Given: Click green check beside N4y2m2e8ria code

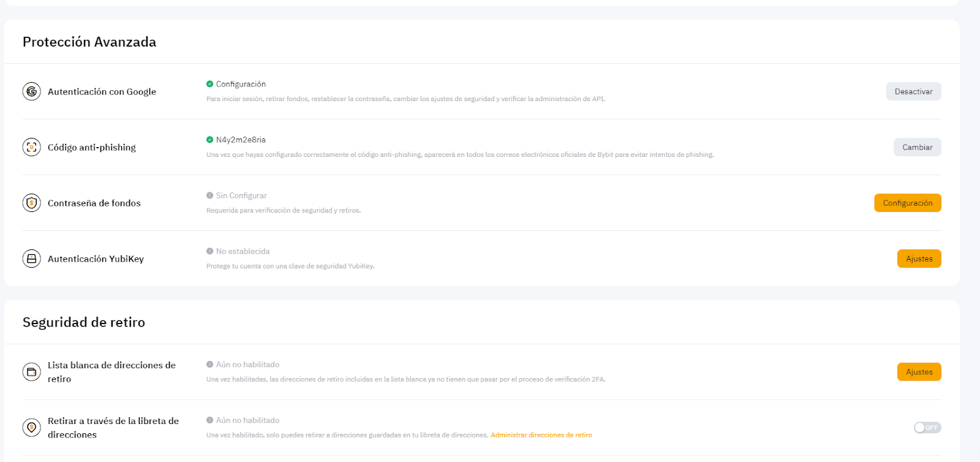Looking at the screenshot, I should tap(210, 140).
